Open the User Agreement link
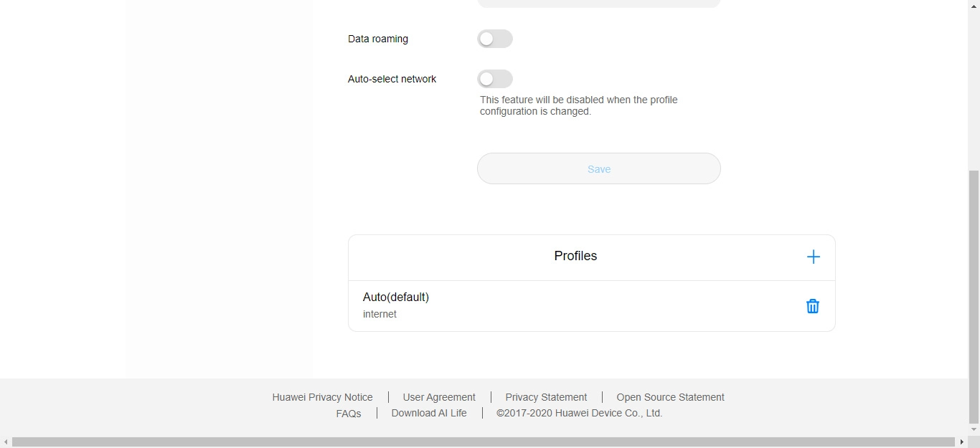The height and width of the screenshot is (448, 980). click(439, 397)
